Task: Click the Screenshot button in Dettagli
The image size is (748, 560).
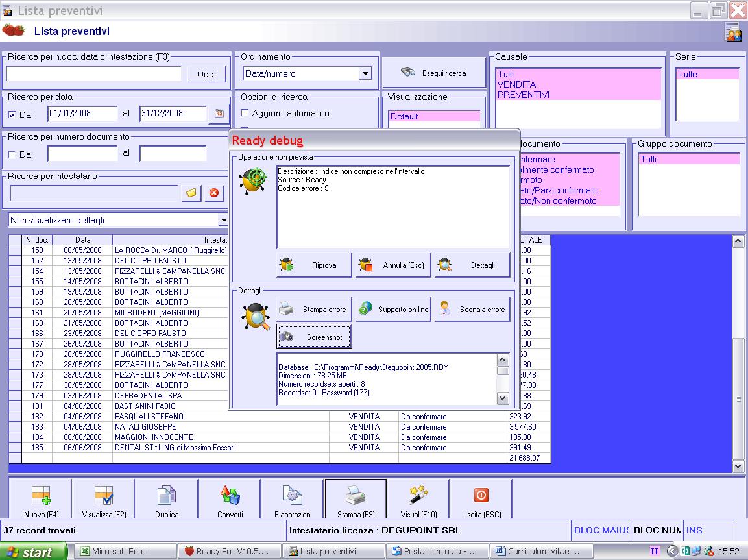Action: coord(315,337)
